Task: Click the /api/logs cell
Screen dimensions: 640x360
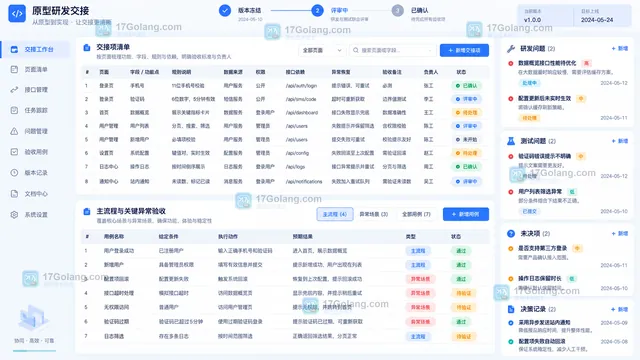Action: coord(295,167)
